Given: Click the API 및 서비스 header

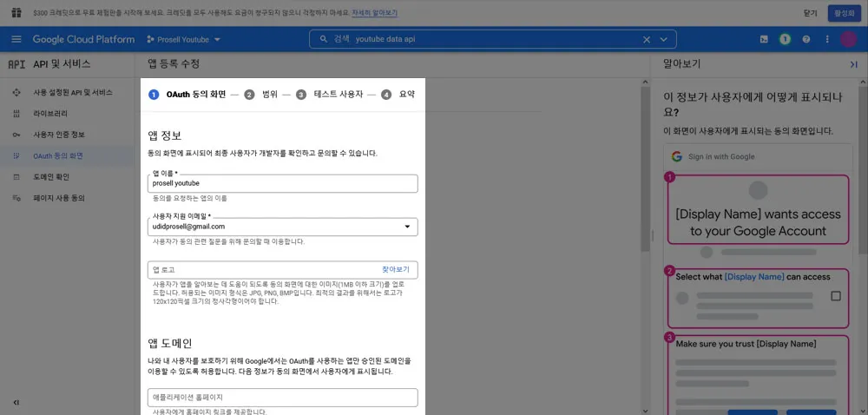Looking at the screenshot, I should pyautogui.click(x=62, y=64).
